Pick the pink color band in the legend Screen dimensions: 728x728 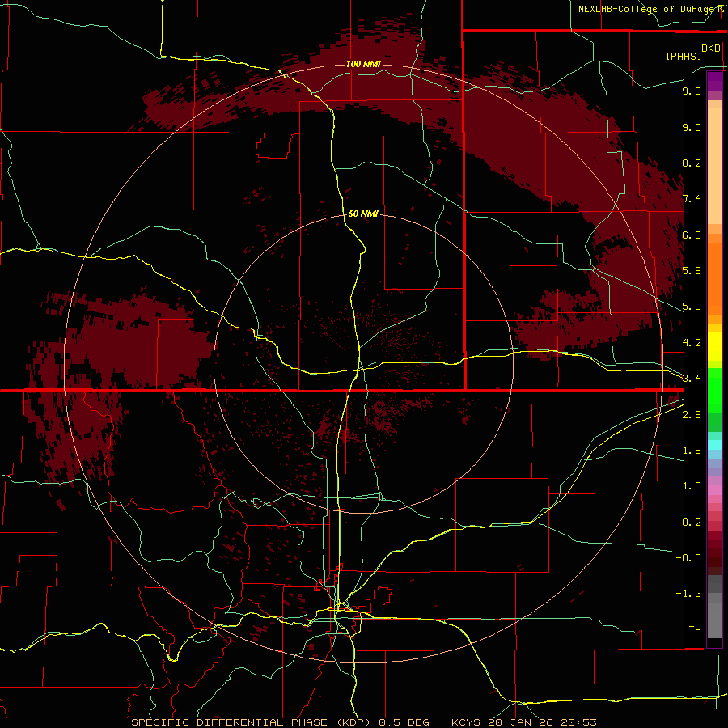click(x=714, y=490)
